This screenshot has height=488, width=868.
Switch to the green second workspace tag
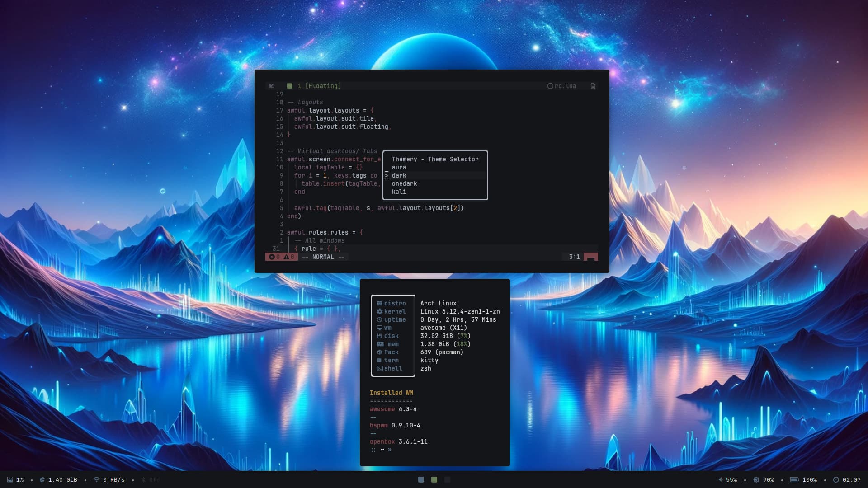[x=434, y=480]
